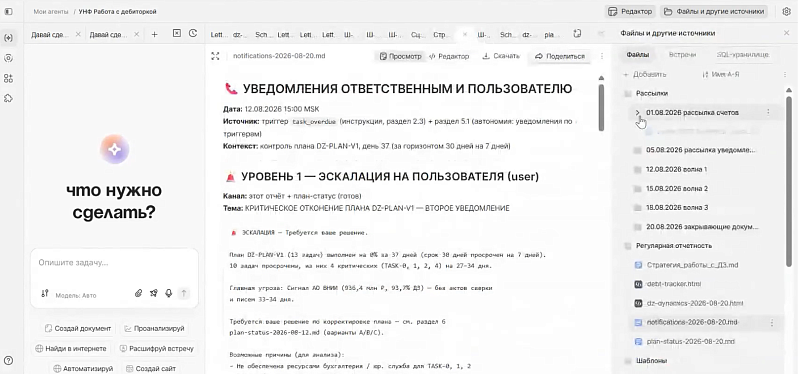The image size is (798, 374).
Task: Add a new chat tab with plus
Action: tap(155, 34)
